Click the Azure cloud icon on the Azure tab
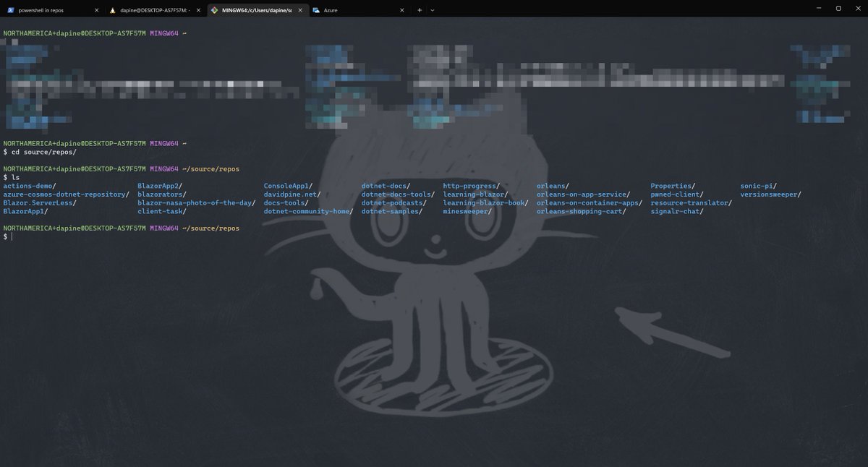Viewport: 868px width, 467px height. click(x=317, y=11)
